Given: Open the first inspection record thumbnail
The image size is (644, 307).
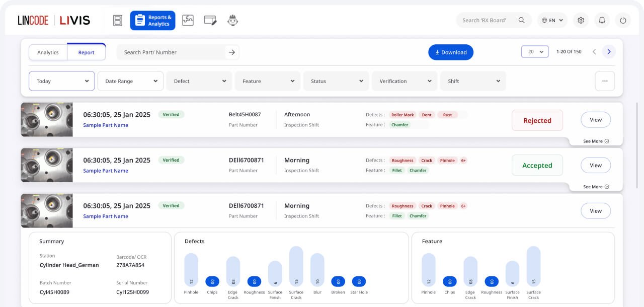Looking at the screenshot, I should [47, 120].
